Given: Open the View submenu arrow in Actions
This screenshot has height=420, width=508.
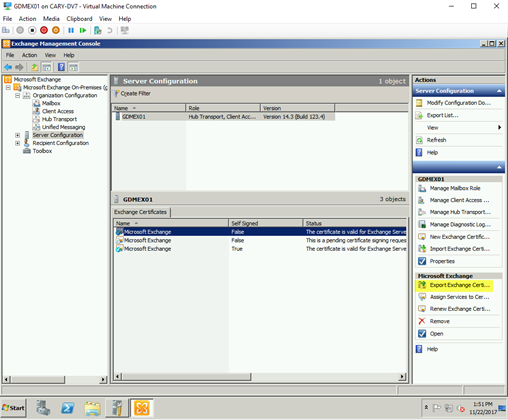Looking at the screenshot, I should coord(499,127).
